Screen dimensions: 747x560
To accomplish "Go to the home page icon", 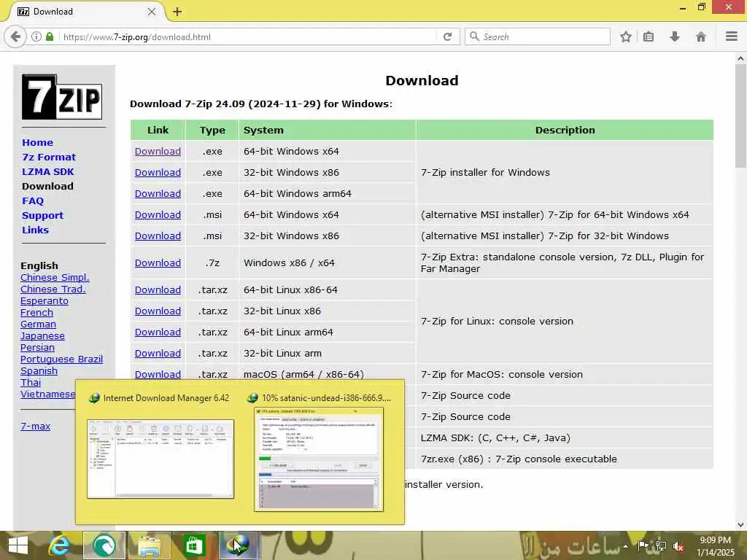I will (701, 36).
